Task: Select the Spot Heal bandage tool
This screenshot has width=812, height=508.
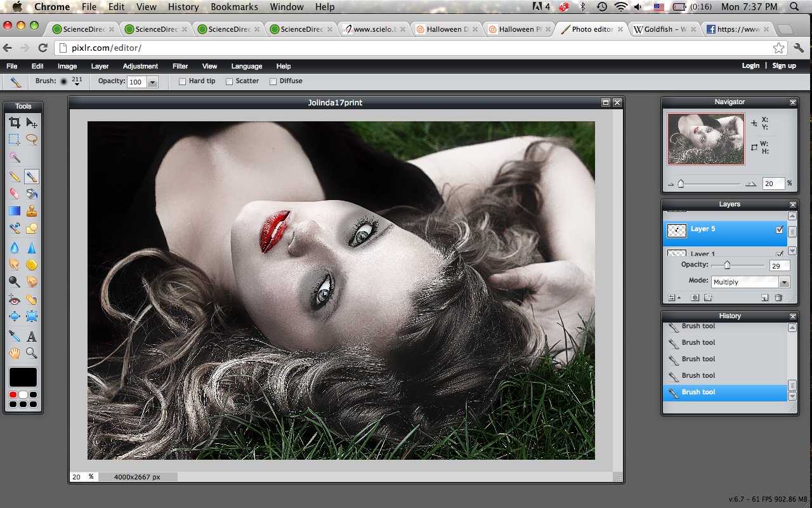Action: (31, 299)
